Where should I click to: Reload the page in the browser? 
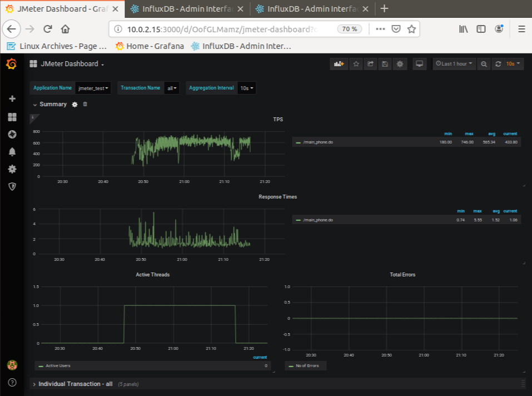click(47, 29)
